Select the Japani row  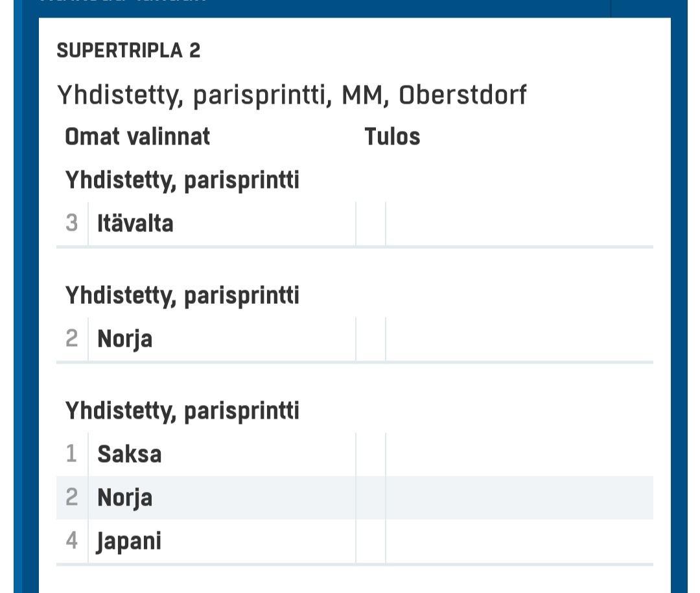click(x=130, y=541)
